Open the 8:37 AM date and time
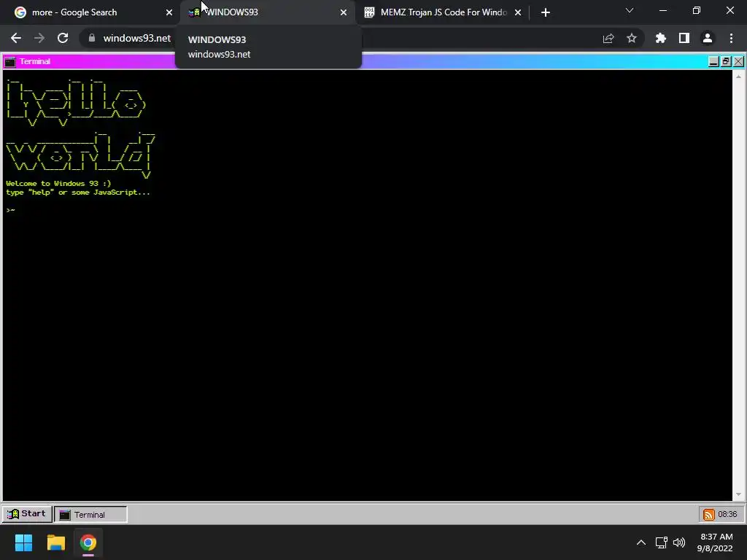Screen dimensions: 747x560 715,542
